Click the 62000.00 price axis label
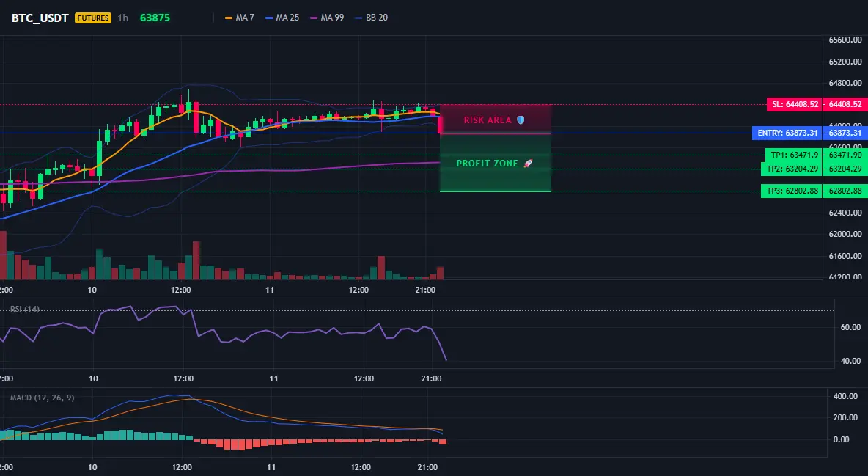 point(845,235)
